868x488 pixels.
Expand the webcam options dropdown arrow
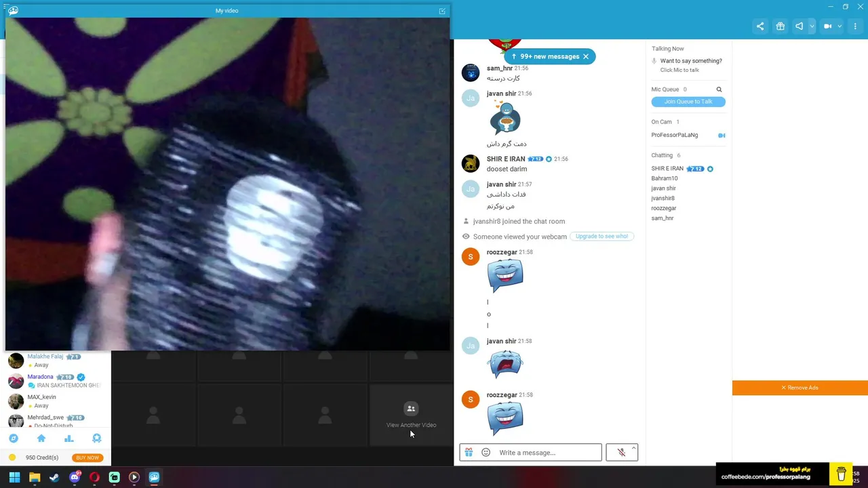(x=840, y=26)
